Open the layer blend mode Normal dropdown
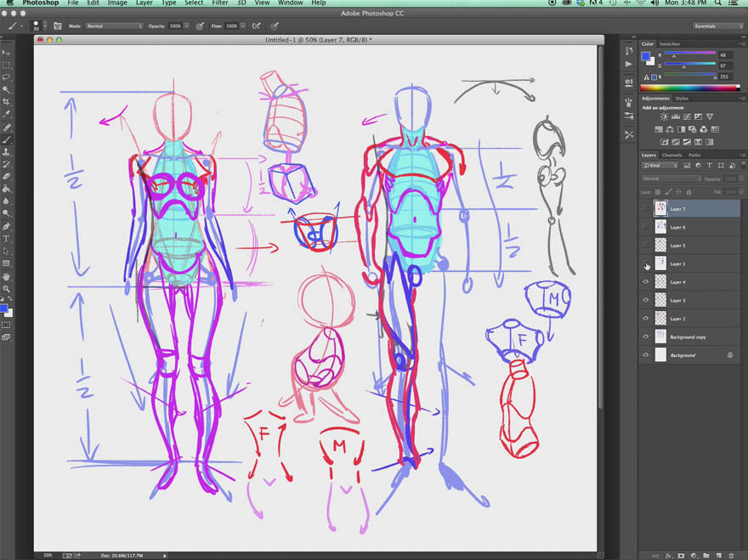 click(x=671, y=178)
